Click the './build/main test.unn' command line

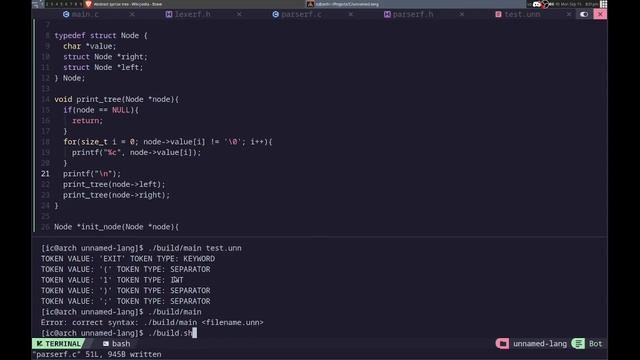click(x=141, y=248)
